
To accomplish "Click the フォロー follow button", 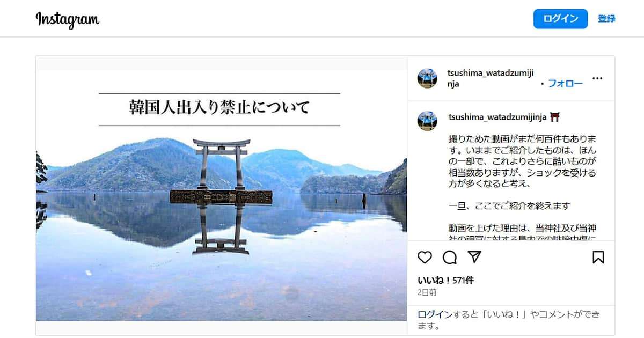I will coord(565,84).
